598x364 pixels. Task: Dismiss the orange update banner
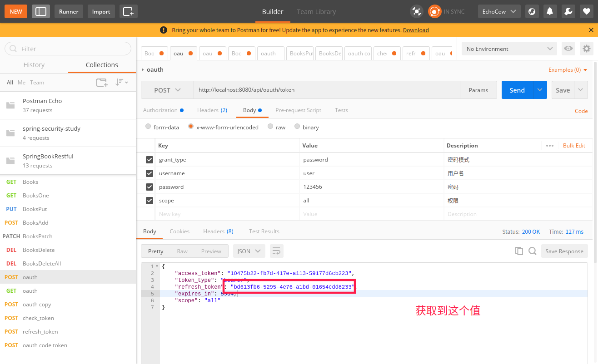(591, 30)
